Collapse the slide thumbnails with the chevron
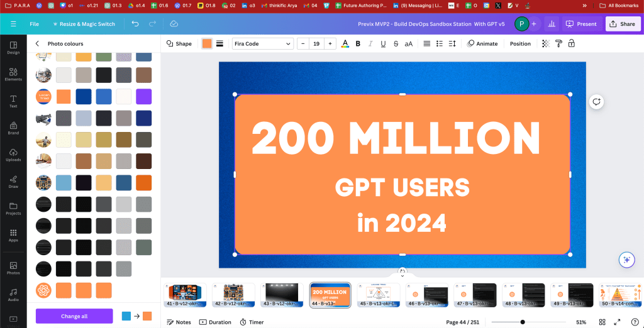 click(402, 276)
